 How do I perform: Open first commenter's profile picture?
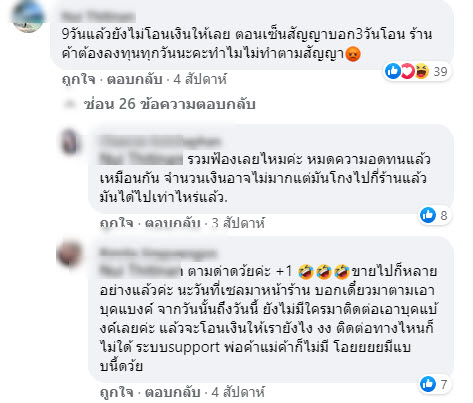click(28, 16)
